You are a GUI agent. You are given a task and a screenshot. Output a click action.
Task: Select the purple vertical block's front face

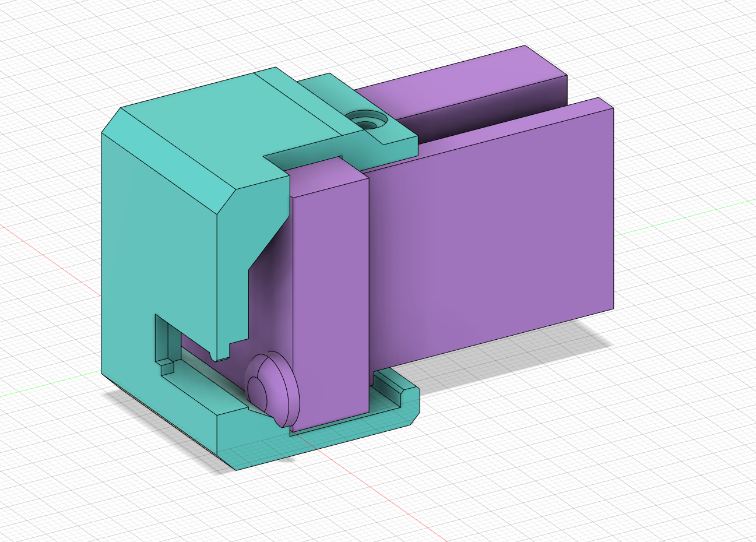click(330, 306)
